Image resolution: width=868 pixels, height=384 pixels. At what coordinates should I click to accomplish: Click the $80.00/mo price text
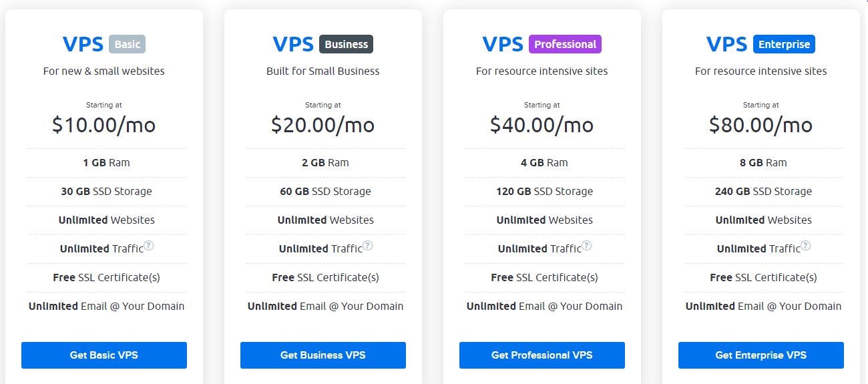coord(761,125)
